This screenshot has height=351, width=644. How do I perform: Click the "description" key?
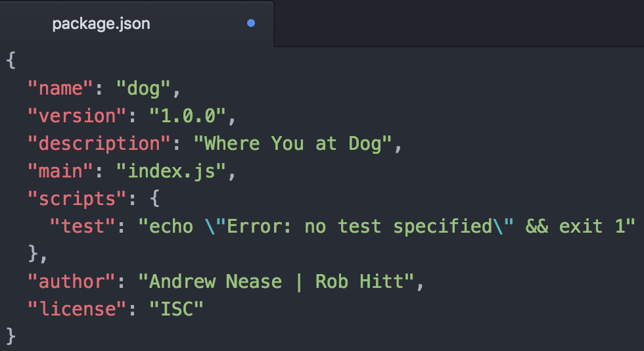click(x=99, y=143)
